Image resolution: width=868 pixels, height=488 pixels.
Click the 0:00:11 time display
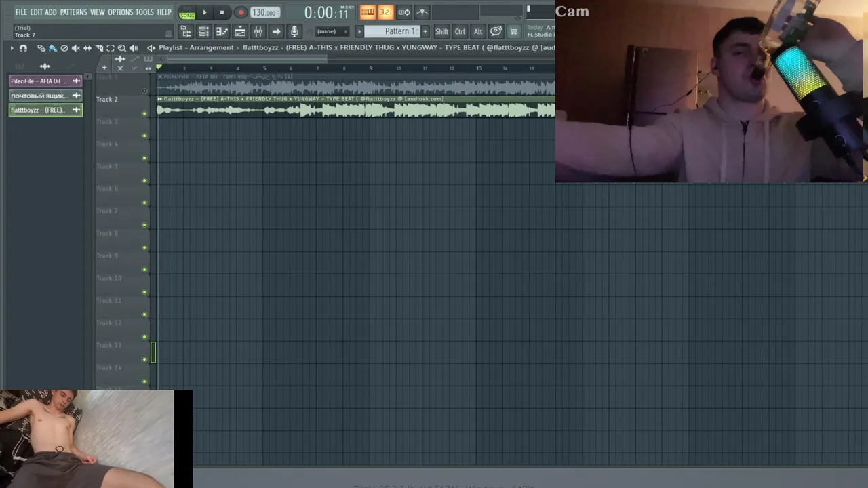click(x=327, y=13)
